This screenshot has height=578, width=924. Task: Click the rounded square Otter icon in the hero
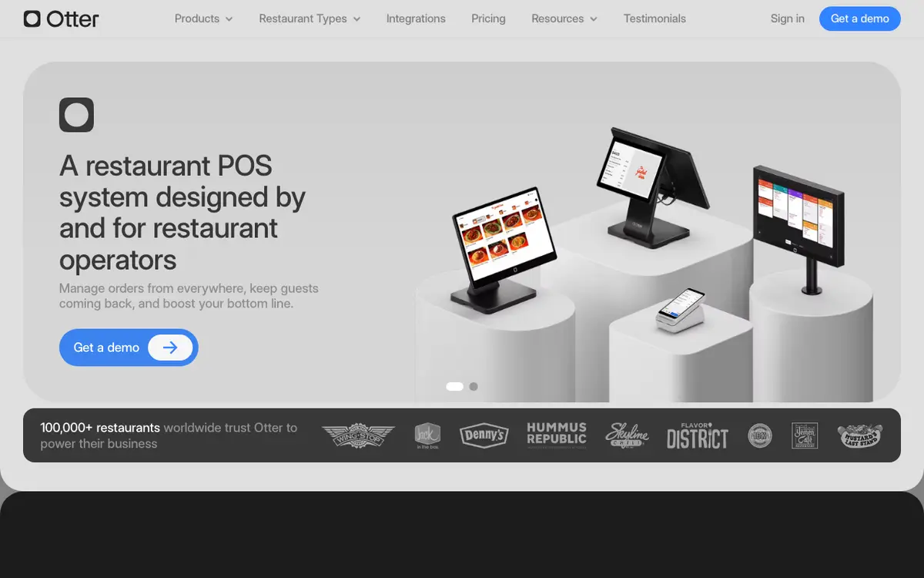click(76, 115)
